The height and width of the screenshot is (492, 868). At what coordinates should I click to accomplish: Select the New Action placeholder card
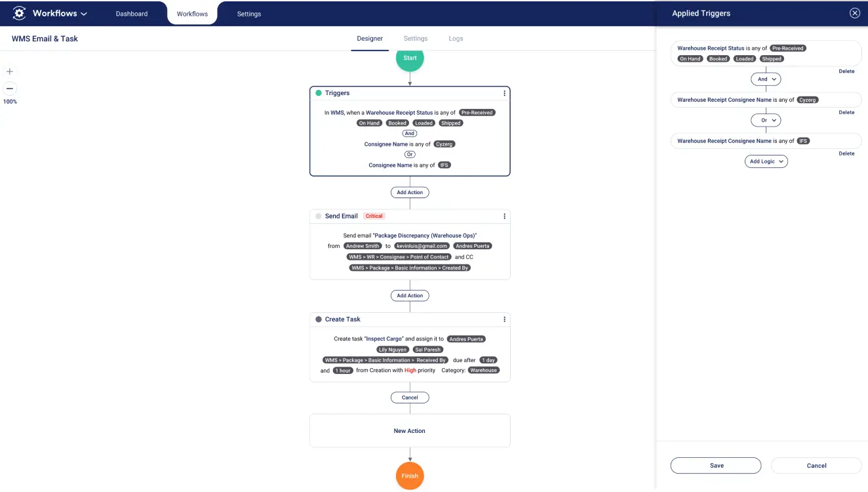(410, 431)
